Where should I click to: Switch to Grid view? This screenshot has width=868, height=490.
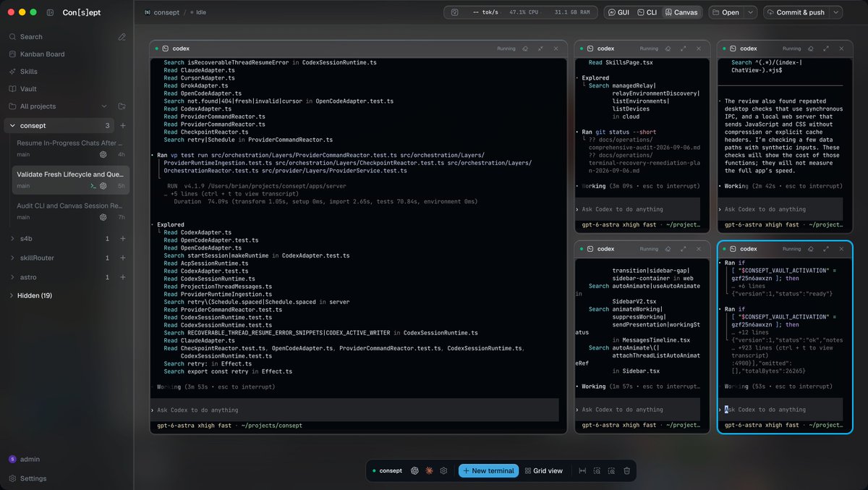(x=544, y=470)
